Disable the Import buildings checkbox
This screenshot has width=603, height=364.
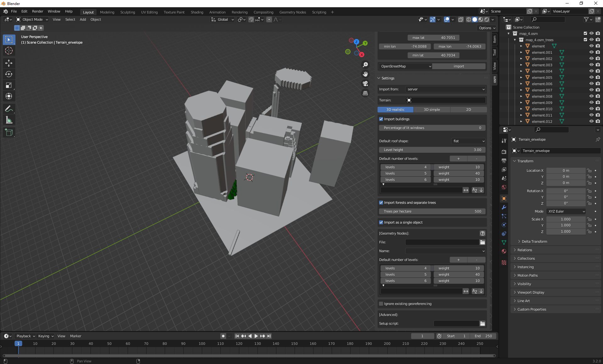point(381,119)
